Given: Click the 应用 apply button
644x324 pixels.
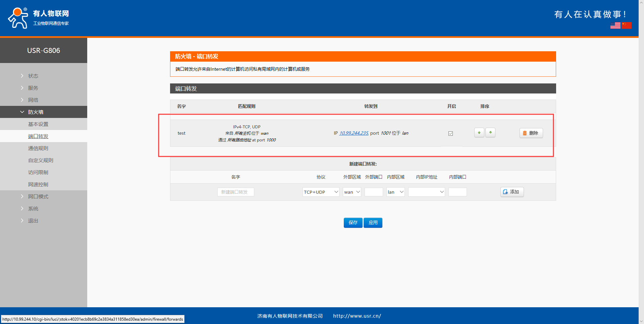Looking at the screenshot, I should 373,222.
